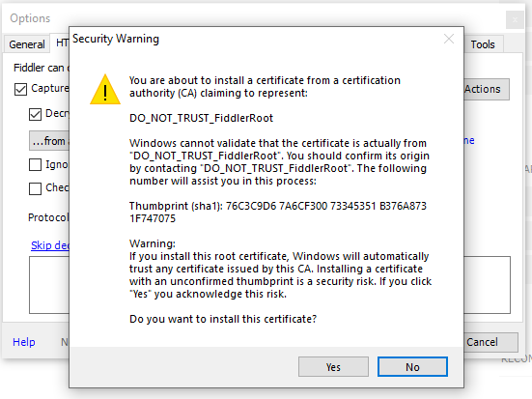Uncheck the Decrypt checkbox
The height and width of the screenshot is (399, 532).
click(x=36, y=114)
